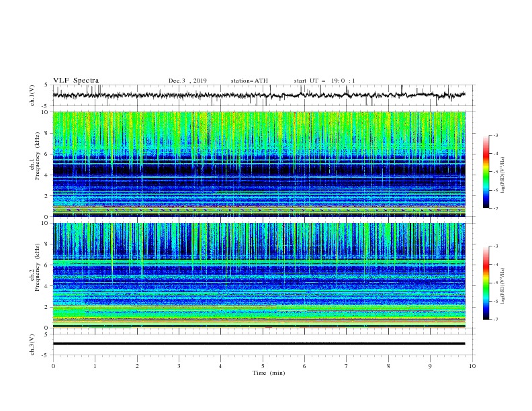The height and width of the screenshot is (411, 532).
Task: Select the "start UT = 19:0 :1" text
Action: pos(324,81)
